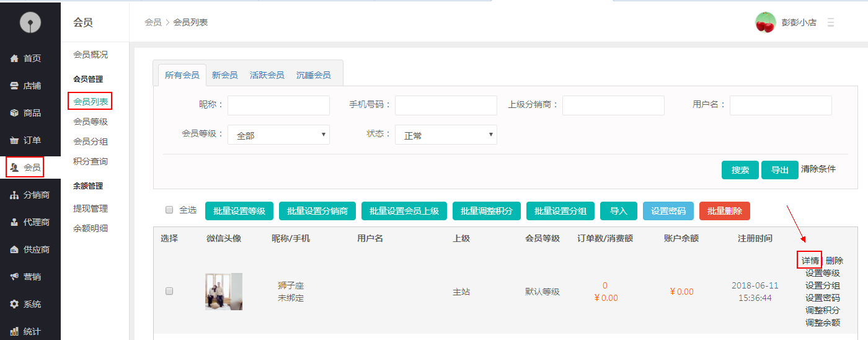Click the bar chart icon for 统计
This screenshot has height=340, width=868.
click(x=14, y=331)
